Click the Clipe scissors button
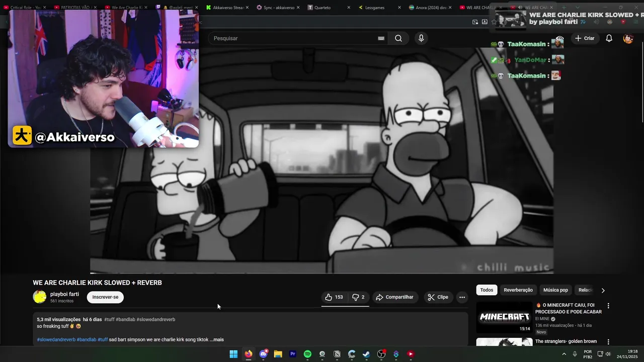Image resolution: width=644 pixels, height=362 pixels. coord(438,297)
